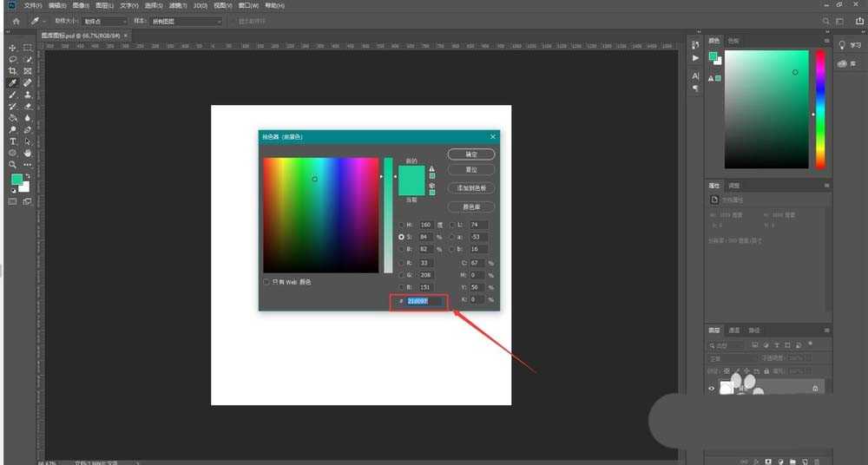Screen dimensions: 868x465
Task: Select the H hue radio button
Action: click(x=402, y=225)
